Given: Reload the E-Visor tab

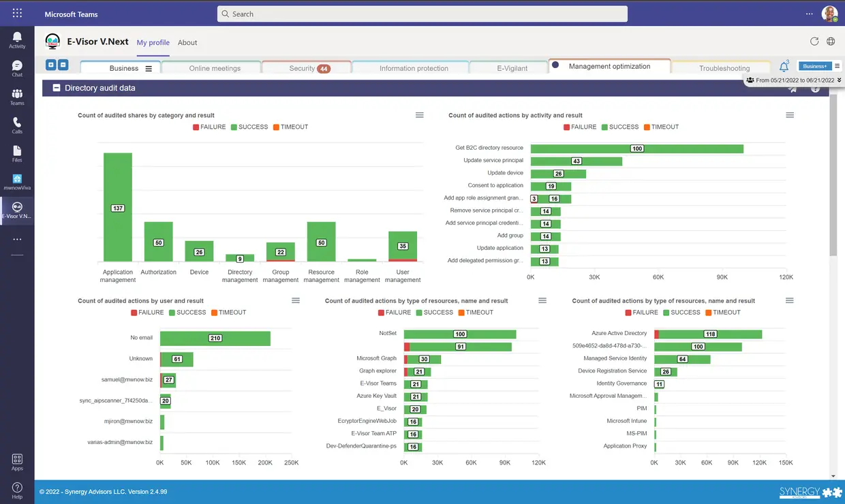Looking at the screenshot, I should point(814,42).
